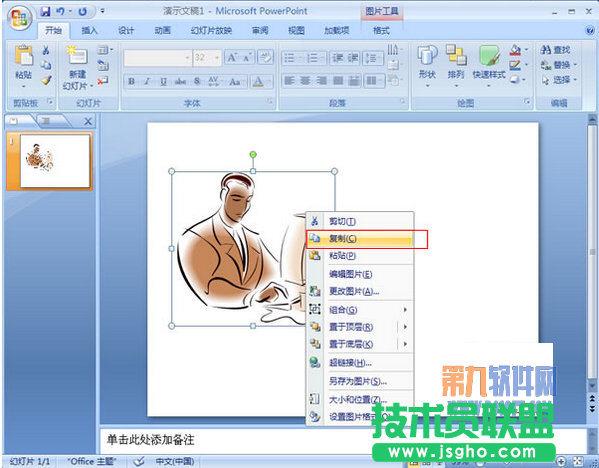Delete slide icon in Slides group
The width and height of the screenshot is (599, 468).
click(103, 81)
